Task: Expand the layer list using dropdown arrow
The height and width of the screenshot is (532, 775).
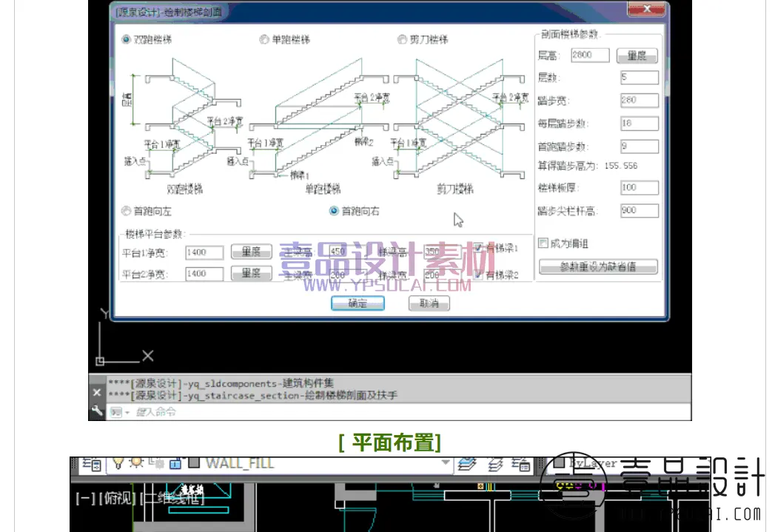Action: pyautogui.click(x=446, y=463)
